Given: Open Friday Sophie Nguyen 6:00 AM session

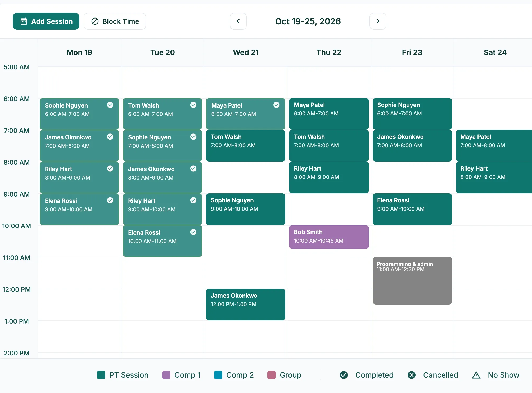Looking at the screenshot, I should [x=412, y=114].
